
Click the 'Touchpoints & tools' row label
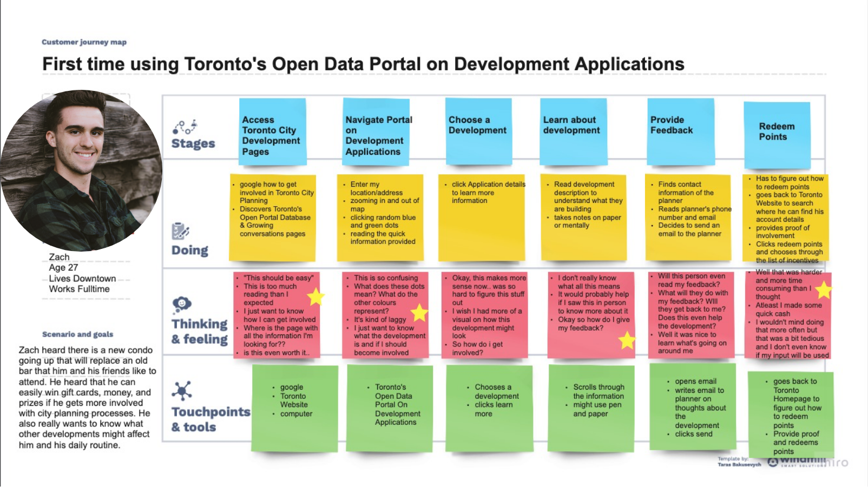point(211,419)
